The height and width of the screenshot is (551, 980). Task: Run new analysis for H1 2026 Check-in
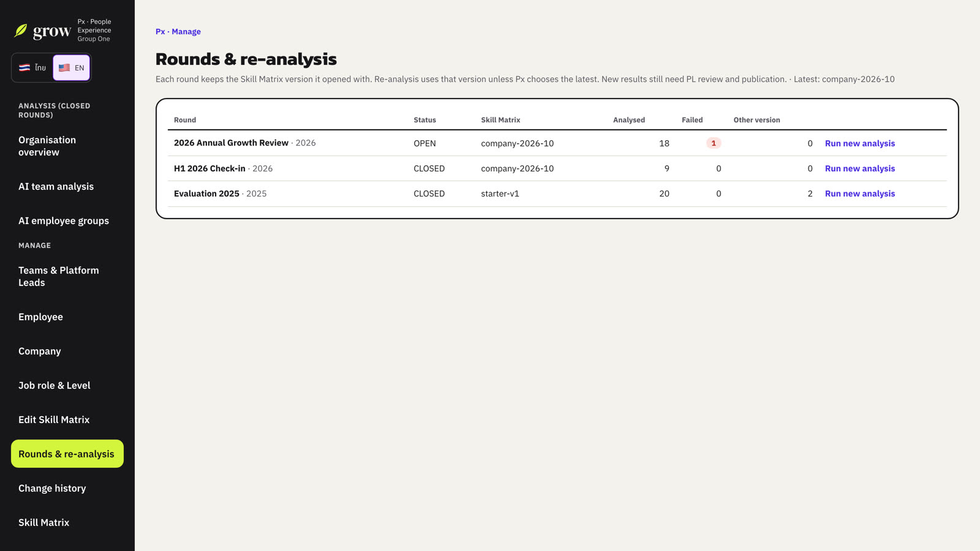pyautogui.click(x=860, y=168)
